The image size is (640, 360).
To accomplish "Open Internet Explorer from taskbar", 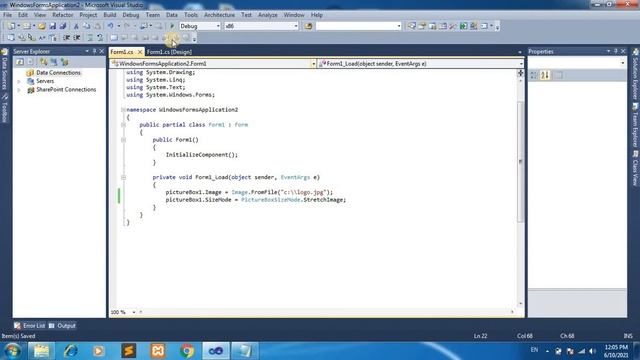I will 70,351.
